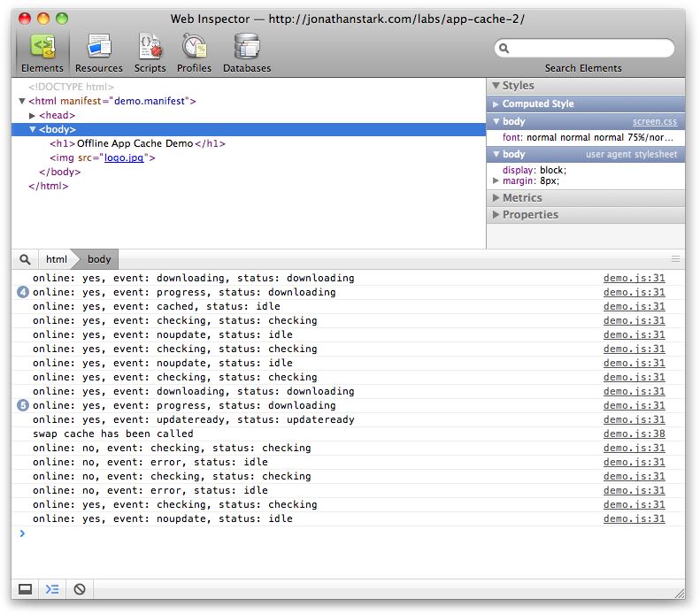Viewport: 700px width, 614px height.
Task: Click the Search Elements field
Action: click(x=584, y=49)
